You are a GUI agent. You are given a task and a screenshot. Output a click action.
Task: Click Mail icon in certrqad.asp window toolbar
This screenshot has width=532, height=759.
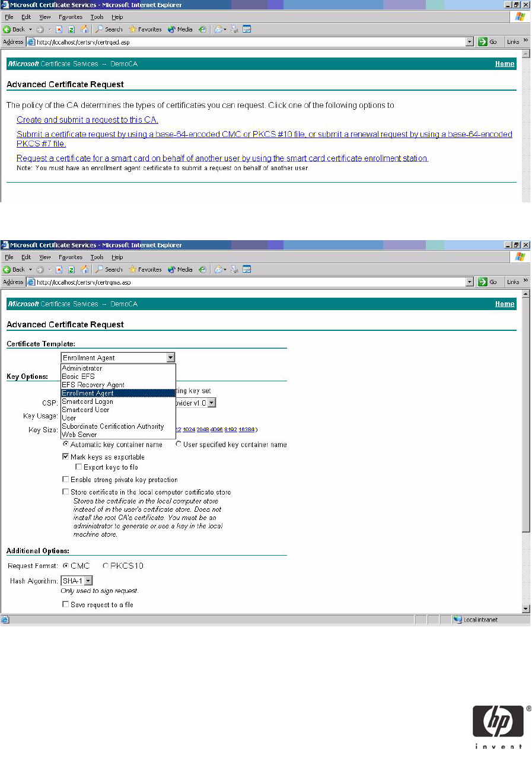click(x=220, y=29)
